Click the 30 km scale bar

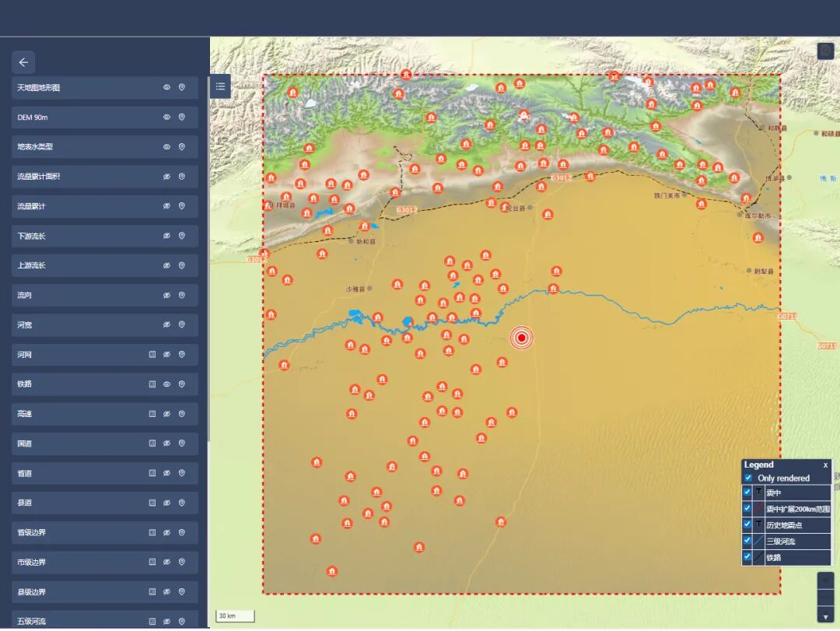[x=235, y=616]
